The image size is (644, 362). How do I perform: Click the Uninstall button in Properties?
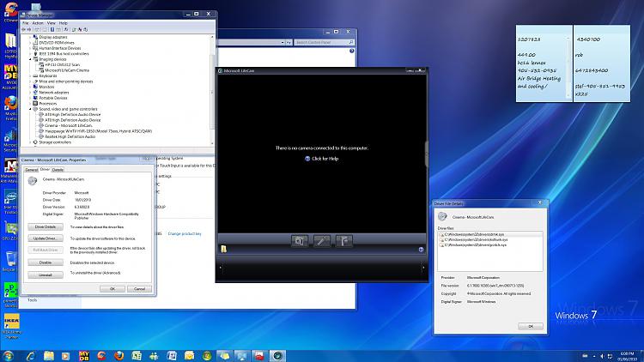click(x=46, y=275)
